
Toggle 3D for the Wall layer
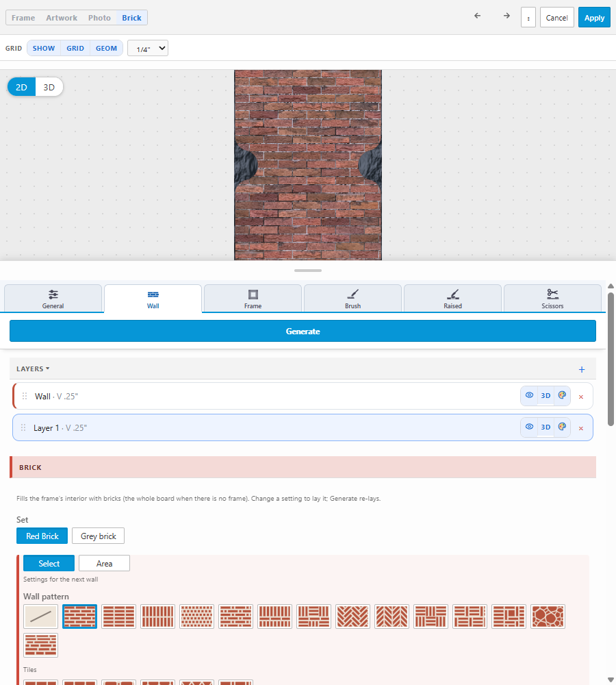[x=546, y=395]
